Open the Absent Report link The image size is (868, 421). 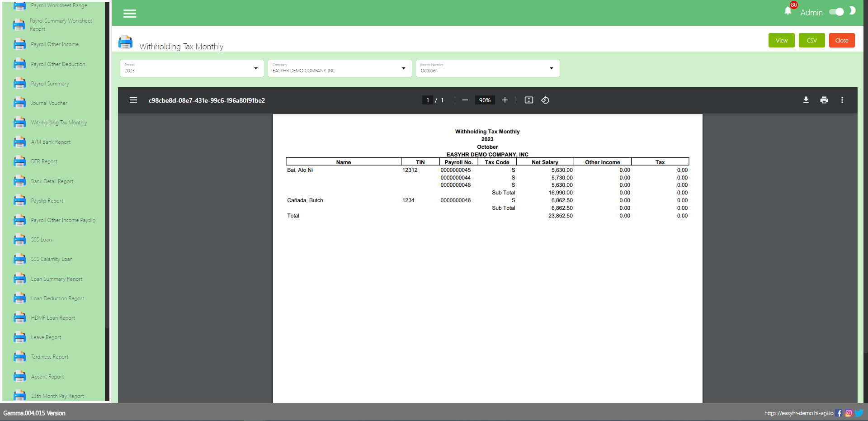(x=47, y=377)
